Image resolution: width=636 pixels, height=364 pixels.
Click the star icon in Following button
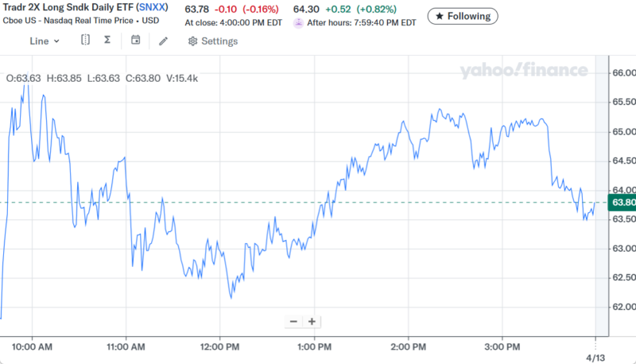(440, 16)
